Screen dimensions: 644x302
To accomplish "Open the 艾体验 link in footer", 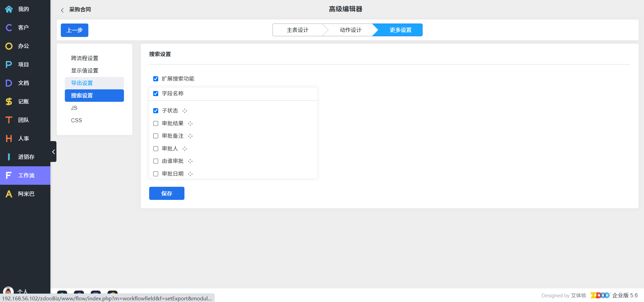I will point(578,295).
